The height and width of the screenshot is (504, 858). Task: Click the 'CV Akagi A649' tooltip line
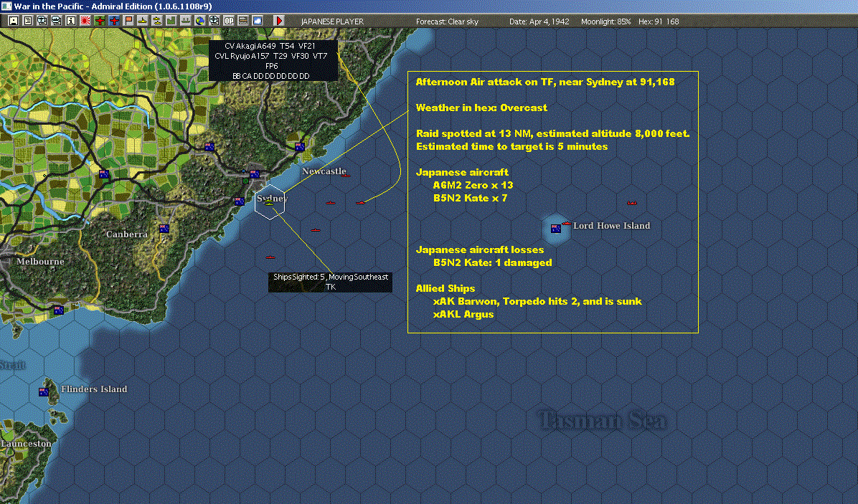(270, 46)
